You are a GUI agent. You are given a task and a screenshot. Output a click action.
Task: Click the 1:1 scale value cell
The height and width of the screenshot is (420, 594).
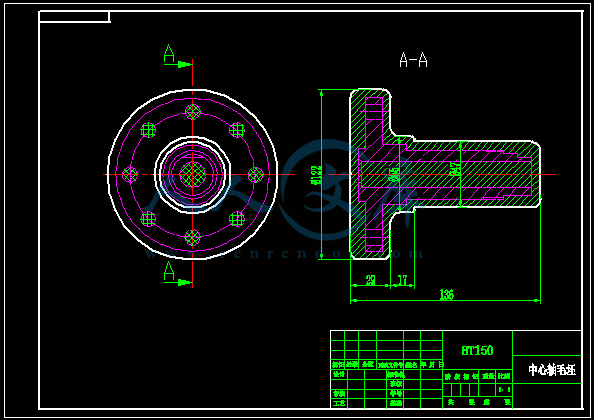point(504,389)
